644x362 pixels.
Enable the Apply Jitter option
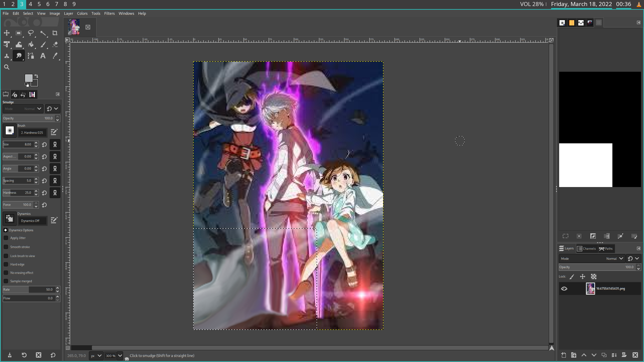(6, 238)
